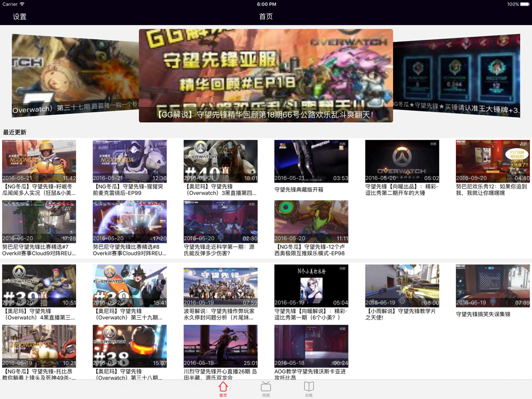
Task: Switch to the 视频 video tab
Action: click(x=266, y=389)
